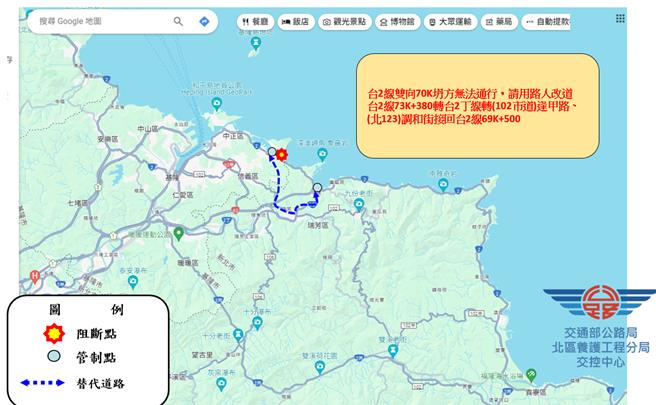Click the 中正區 district label
656x405 pixels.
tap(233, 136)
